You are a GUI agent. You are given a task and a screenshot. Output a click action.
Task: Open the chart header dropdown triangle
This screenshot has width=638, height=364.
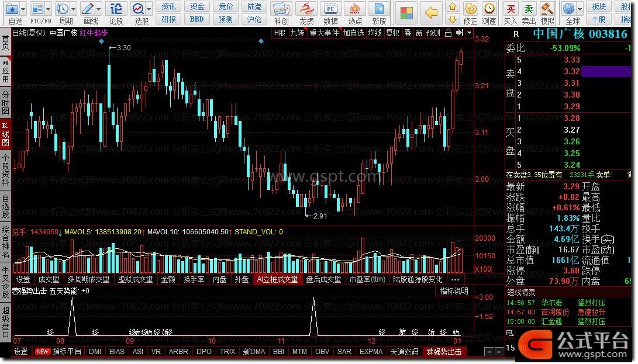point(469,33)
